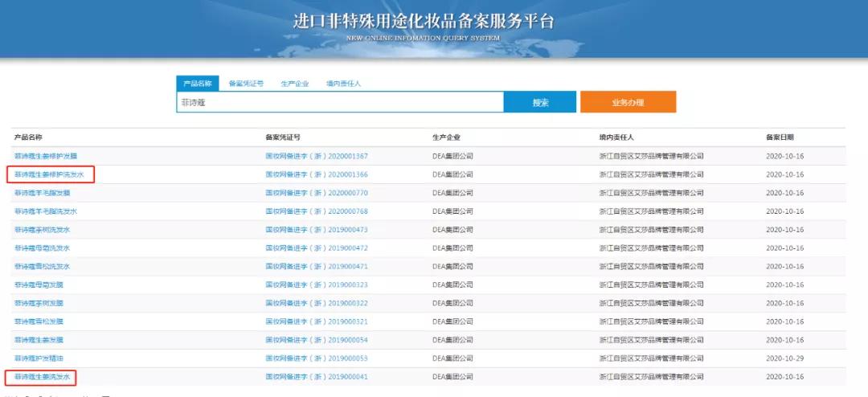Click the page title 进口非特殊用途化妆品备案服务平台
This screenshot has height=397, width=868.
424,22
